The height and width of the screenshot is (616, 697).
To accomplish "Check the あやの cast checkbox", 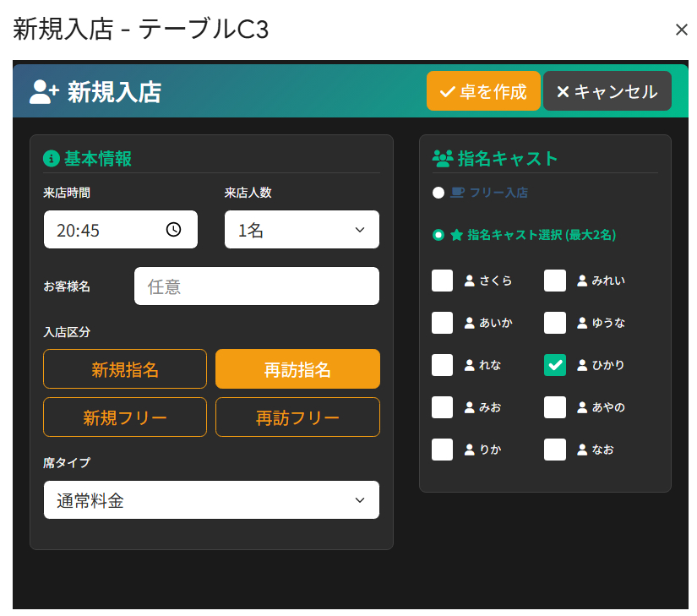I will 555,407.
